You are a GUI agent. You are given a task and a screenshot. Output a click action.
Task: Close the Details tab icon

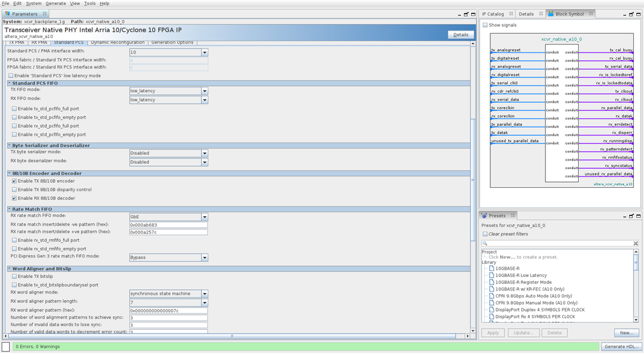[x=541, y=14]
